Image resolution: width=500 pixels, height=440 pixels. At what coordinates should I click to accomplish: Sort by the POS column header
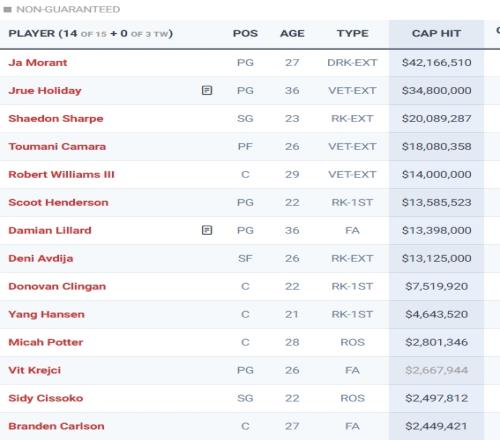(x=245, y=33)
